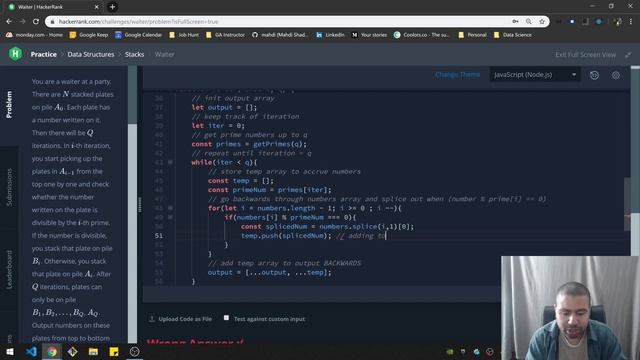This screenshot has height=360, width=640.
Task: Select the Submissions sidebar tab
Action: [x=9, y=187]
